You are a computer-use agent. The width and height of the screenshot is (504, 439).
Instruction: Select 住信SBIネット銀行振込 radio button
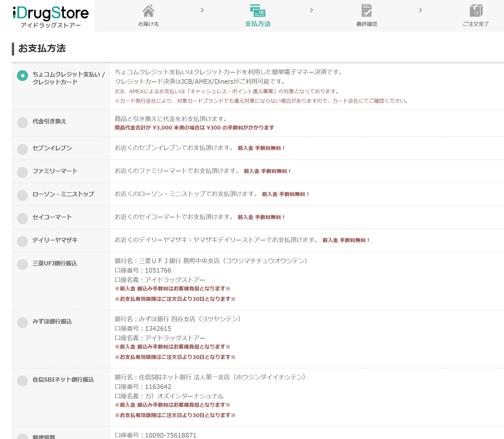tap(22, 381)
